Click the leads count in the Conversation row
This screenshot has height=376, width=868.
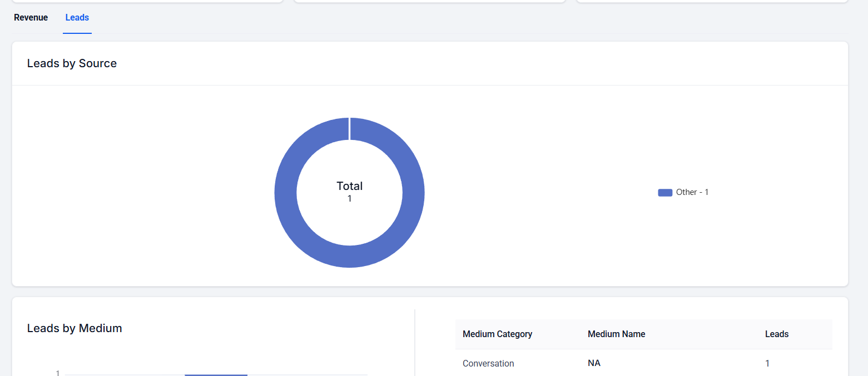tap(767, 363)
